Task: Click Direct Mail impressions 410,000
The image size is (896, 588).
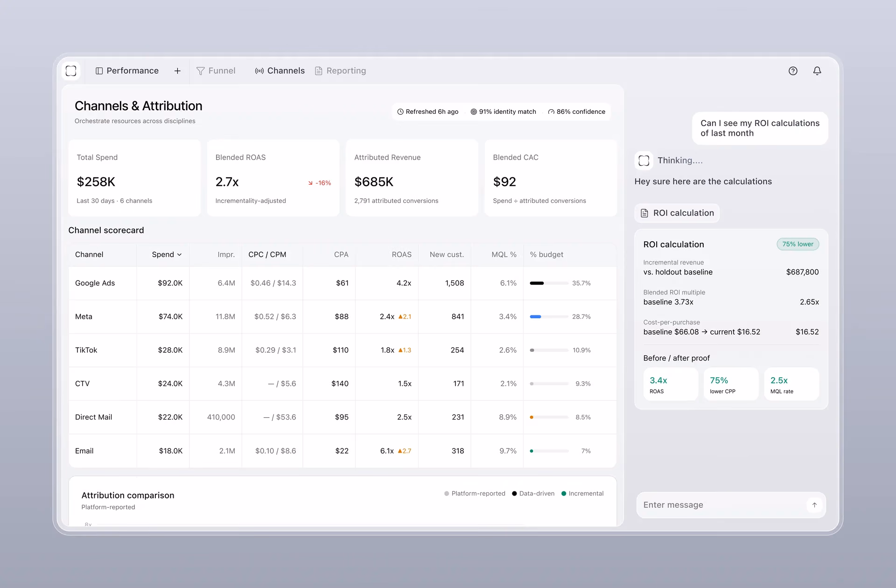Action: pos(221,418)
